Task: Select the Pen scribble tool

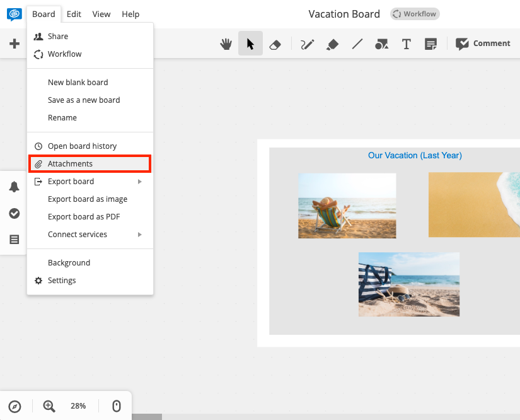Action: click(307, 44)
